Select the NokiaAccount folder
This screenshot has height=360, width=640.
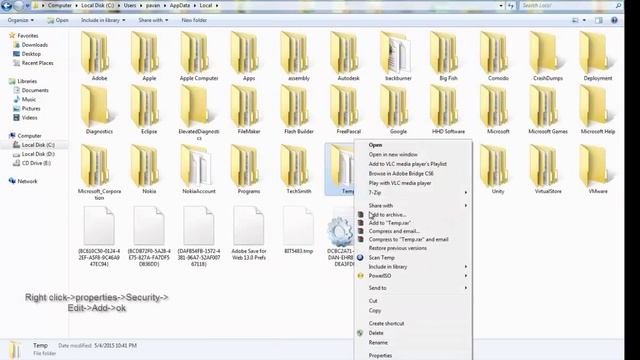pos(199,169)
